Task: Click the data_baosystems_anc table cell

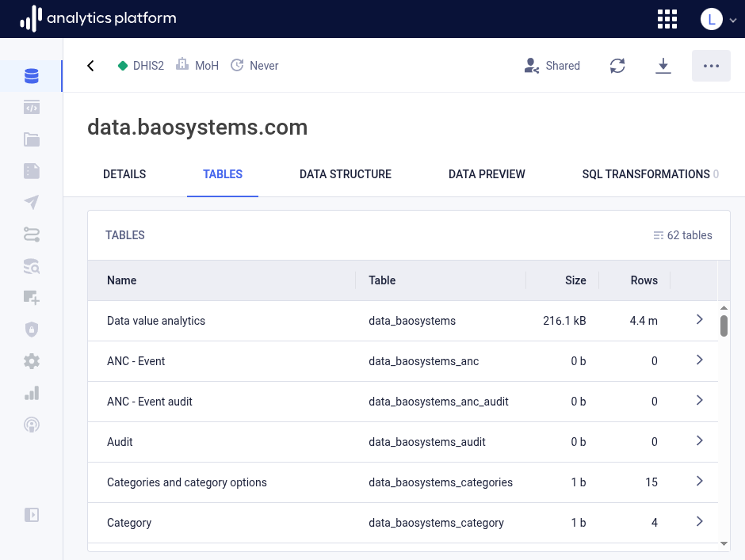Action: (x=424, y=361)
